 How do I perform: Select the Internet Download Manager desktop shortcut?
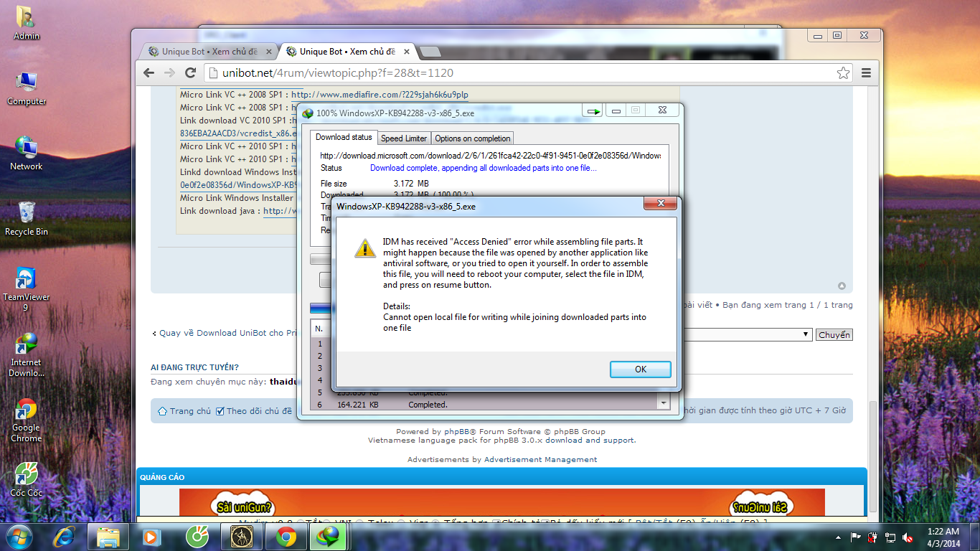(x=27, y=354)
